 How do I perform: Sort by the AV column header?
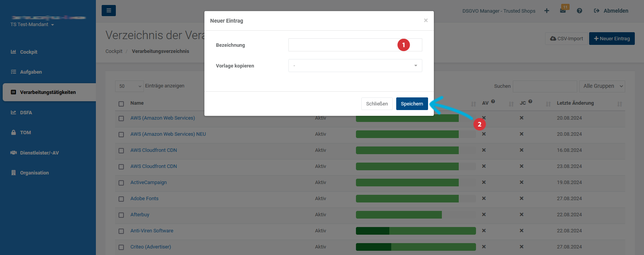point(485,103)
